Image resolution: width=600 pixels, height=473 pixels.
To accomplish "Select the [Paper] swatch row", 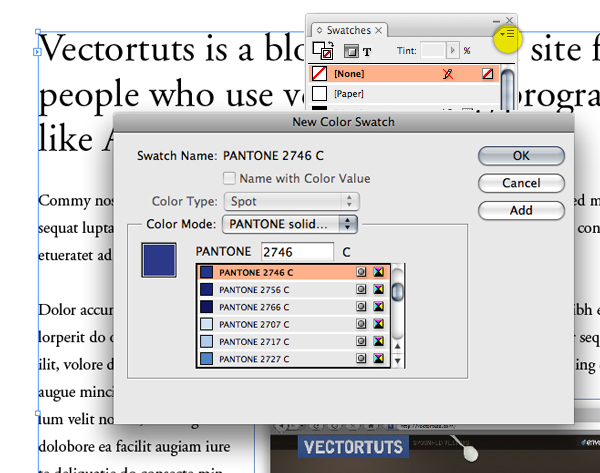I will click(404, 93).
